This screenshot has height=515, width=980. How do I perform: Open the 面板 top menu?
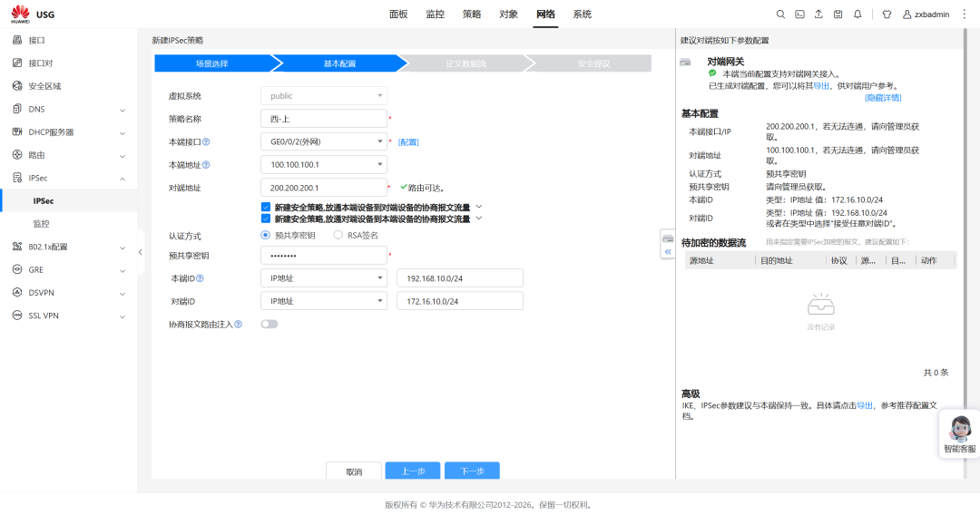[x=398, y=15]
